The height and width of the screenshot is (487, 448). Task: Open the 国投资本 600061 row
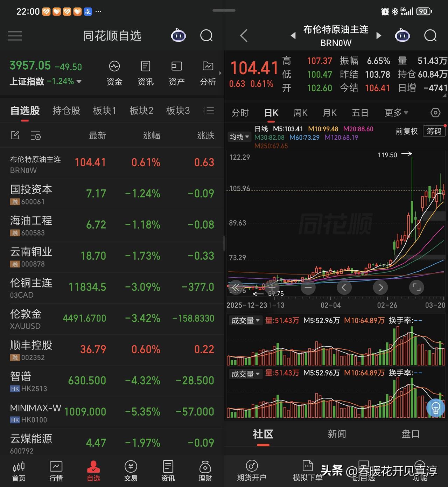pos(112,194)
